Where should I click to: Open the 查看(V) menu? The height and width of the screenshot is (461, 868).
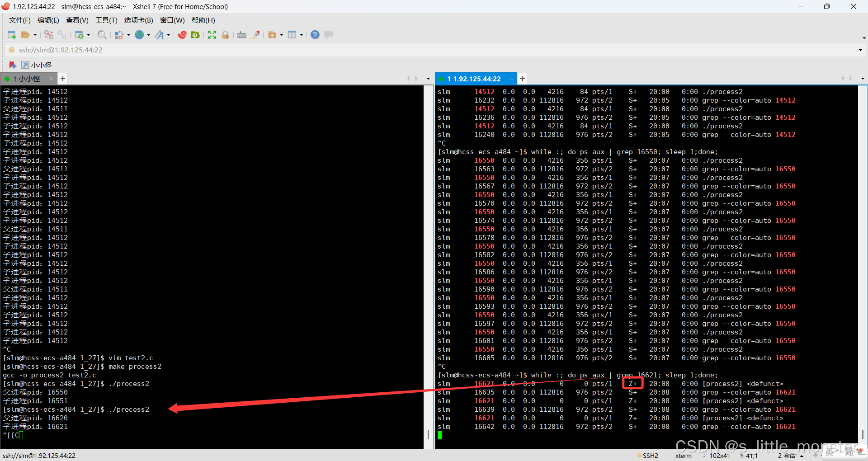tap(77, 20)
